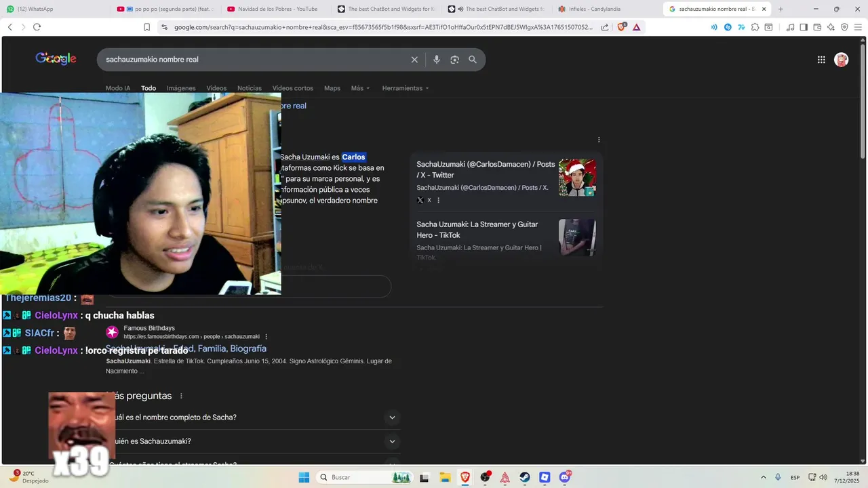
Task: Switch to the WhatsApp tab
Action: pos(58,9)
